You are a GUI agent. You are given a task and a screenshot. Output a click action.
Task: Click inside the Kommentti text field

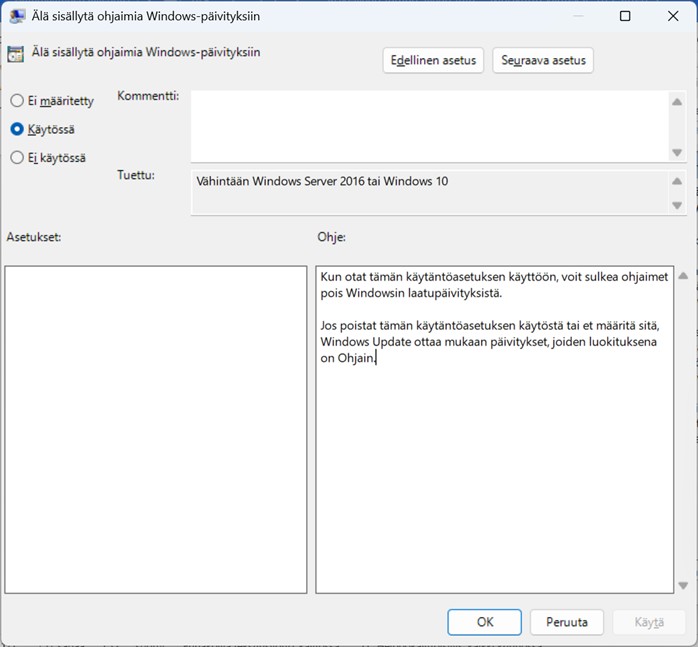click(x=430, y=126)
